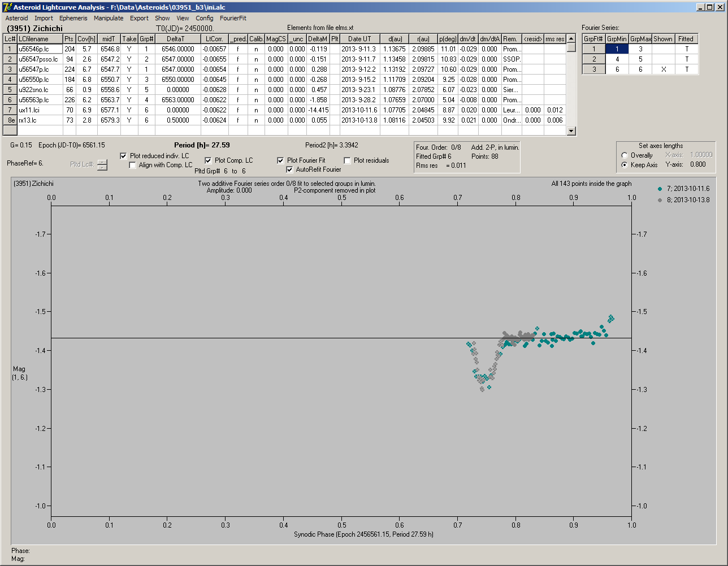728x566 pixels.
Task: Enable Align with Comp. LC checkbox
Action: (x=133, y=165)
